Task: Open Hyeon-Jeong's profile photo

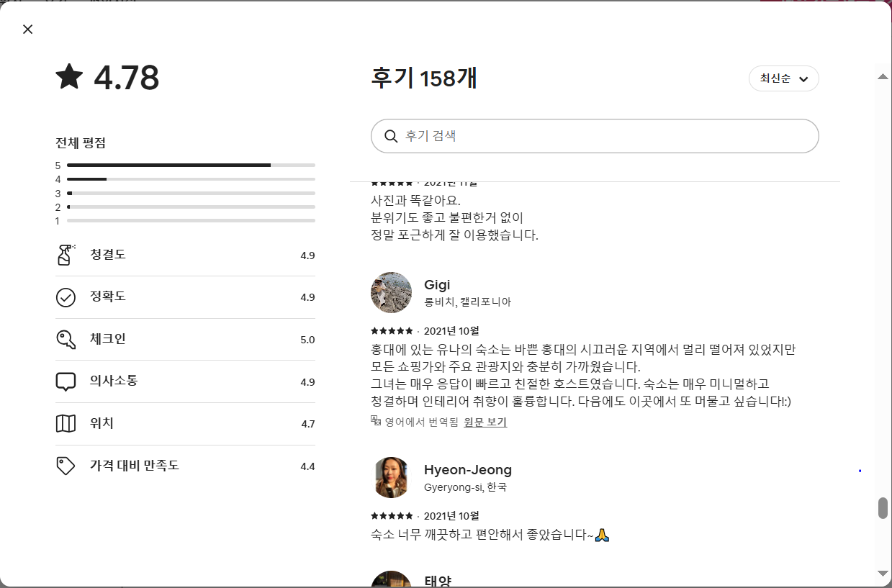Action: click(x=391, y=477)
